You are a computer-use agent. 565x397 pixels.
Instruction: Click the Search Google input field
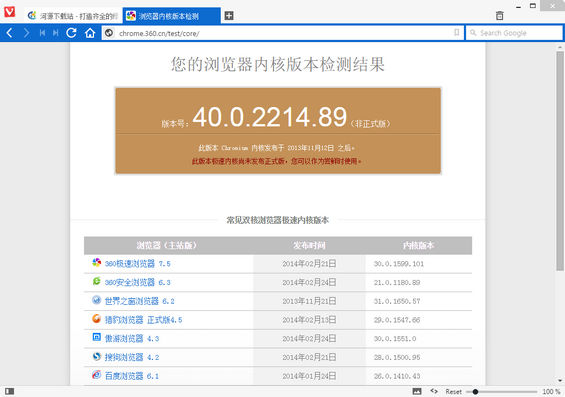[x=515, y=33]
